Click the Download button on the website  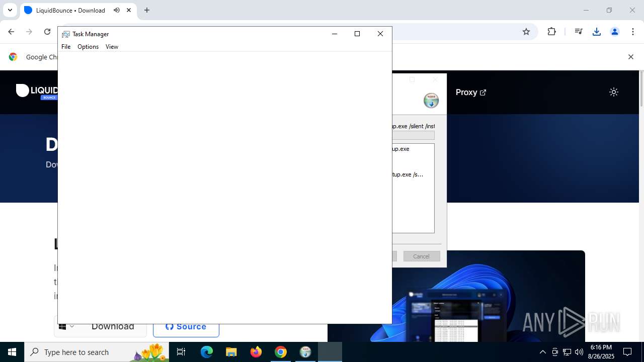click(x=113, y=327)
